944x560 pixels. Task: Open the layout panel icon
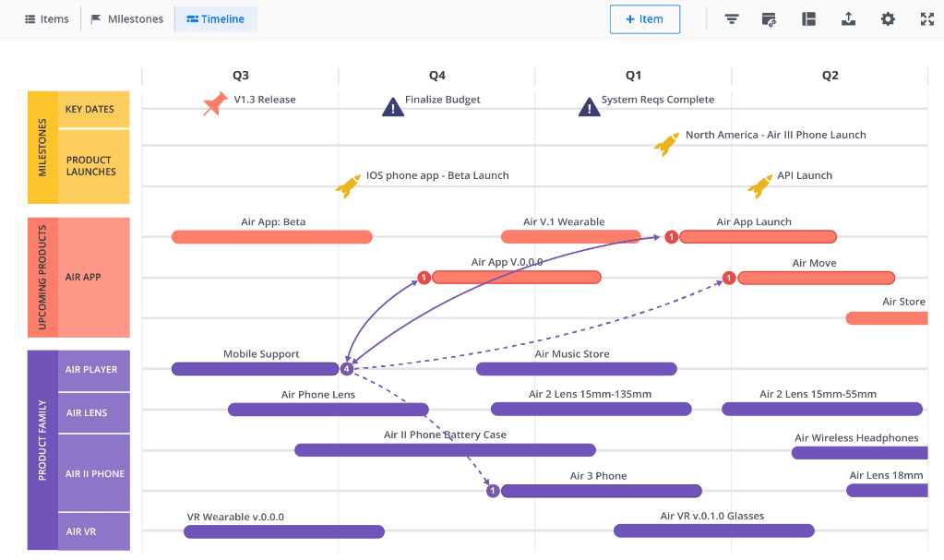point(808,19)
